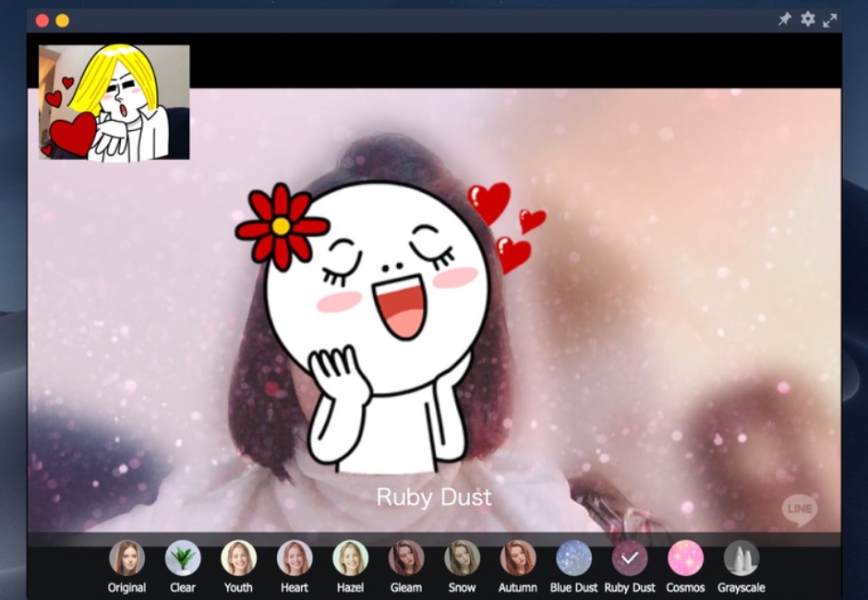Select the Heart filter

pos(295,558)
